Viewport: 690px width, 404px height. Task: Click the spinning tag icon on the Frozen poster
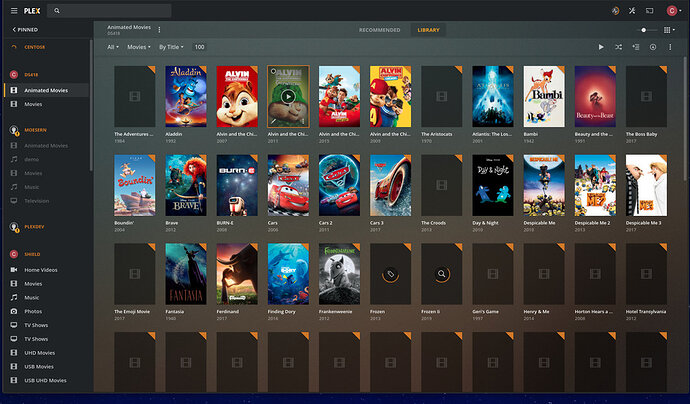[x=390, y=274]
